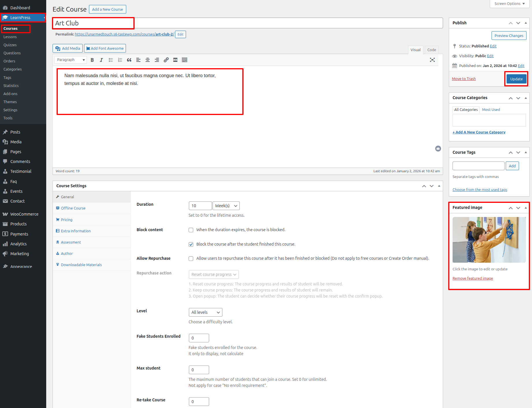Open the Week(s) duration unit dropdown
The width and height of the screenshot is (532, 408).
pyautogui.click(x=226, y=206)
